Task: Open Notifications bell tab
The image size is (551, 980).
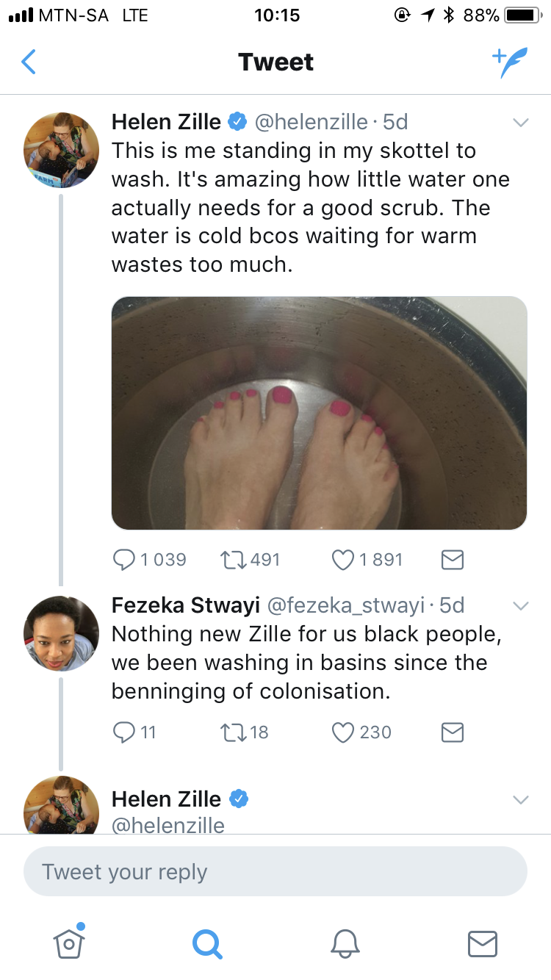Action: tap(345, 943)
